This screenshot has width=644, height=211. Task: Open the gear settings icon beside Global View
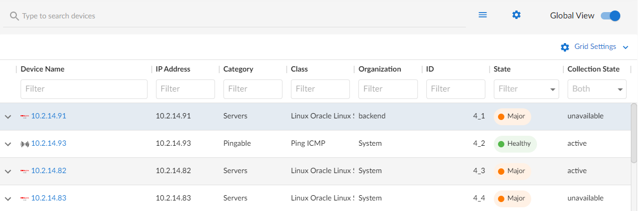[x=516, y=15]
